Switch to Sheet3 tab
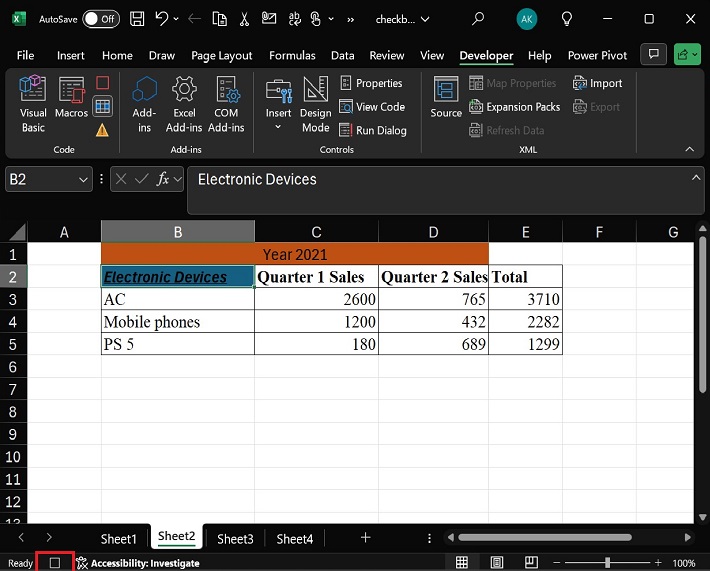 tap(235, 539)
